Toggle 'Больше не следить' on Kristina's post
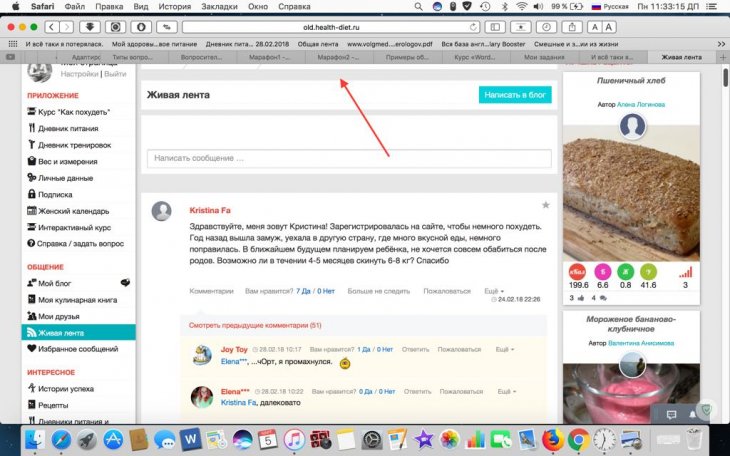This screenshot has height=456, width=730. 379,291
